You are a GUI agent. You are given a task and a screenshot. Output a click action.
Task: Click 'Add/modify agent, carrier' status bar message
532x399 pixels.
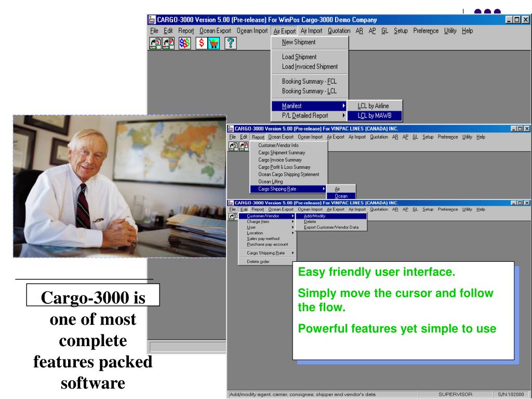(302, 395)
